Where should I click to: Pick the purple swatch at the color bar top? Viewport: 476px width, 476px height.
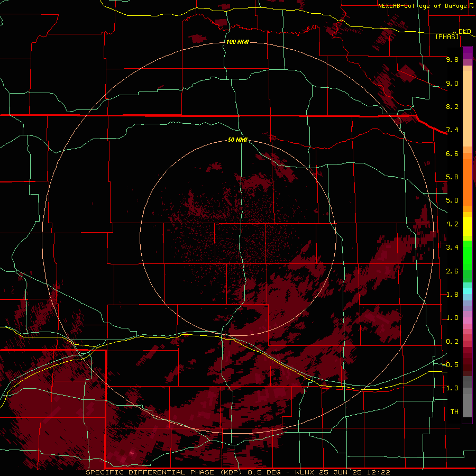[467, 53]
